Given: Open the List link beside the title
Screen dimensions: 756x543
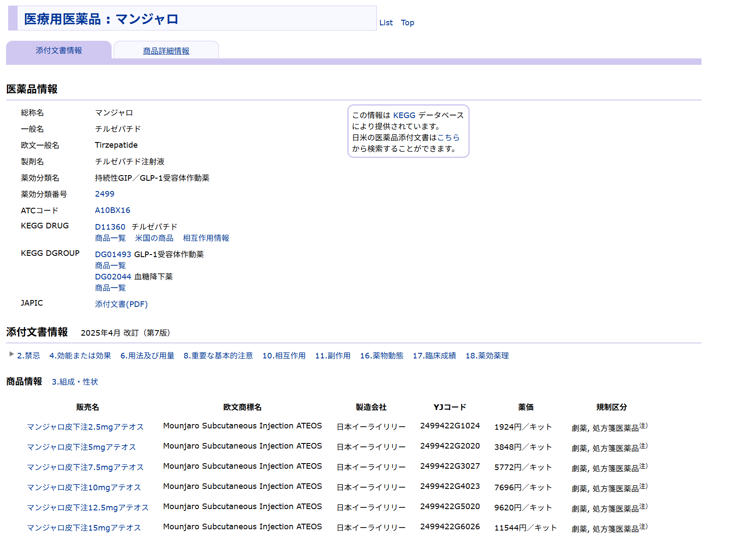Looking at the screenshot, I should [386, 23].
